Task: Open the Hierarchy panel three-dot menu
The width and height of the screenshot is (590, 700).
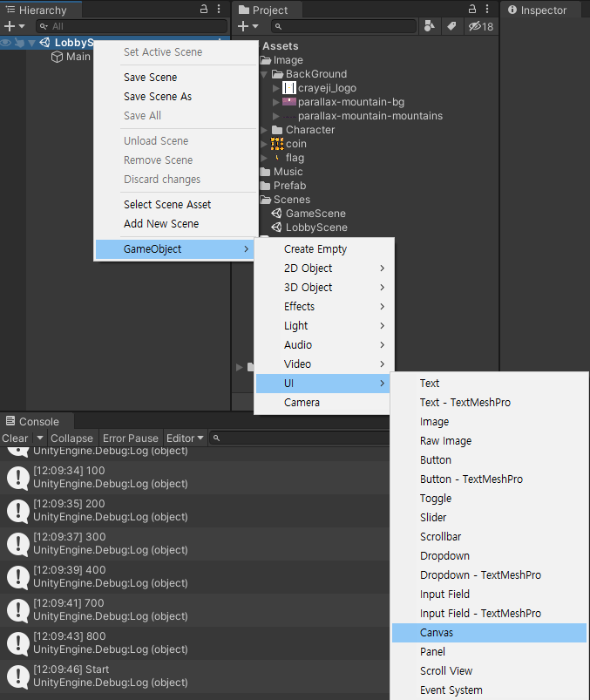Action: pyautogui.click(x=219, y=9)
